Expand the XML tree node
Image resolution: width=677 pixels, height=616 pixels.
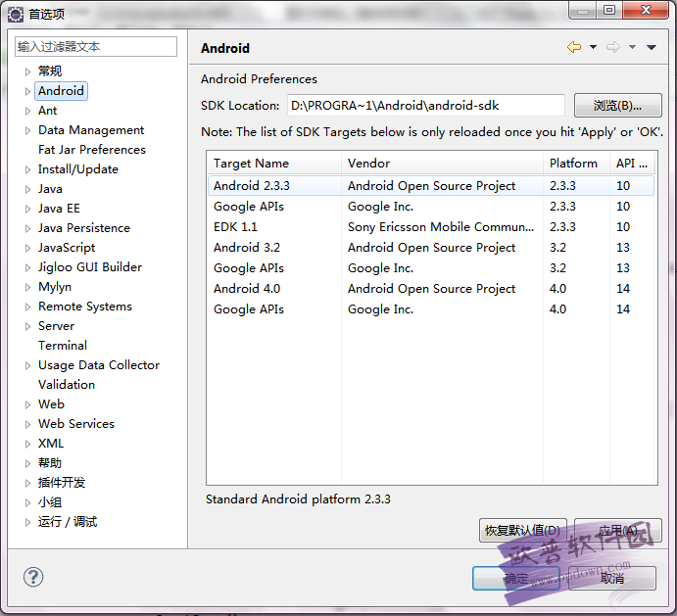(27, 444)
